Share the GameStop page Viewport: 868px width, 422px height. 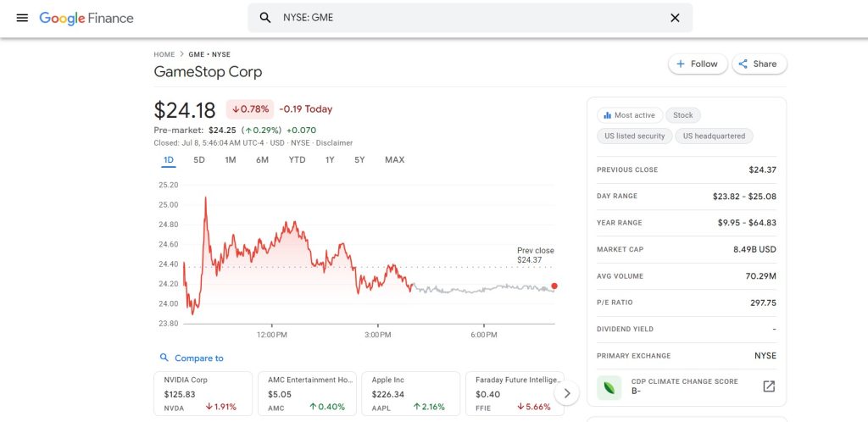tap(759, 64)
